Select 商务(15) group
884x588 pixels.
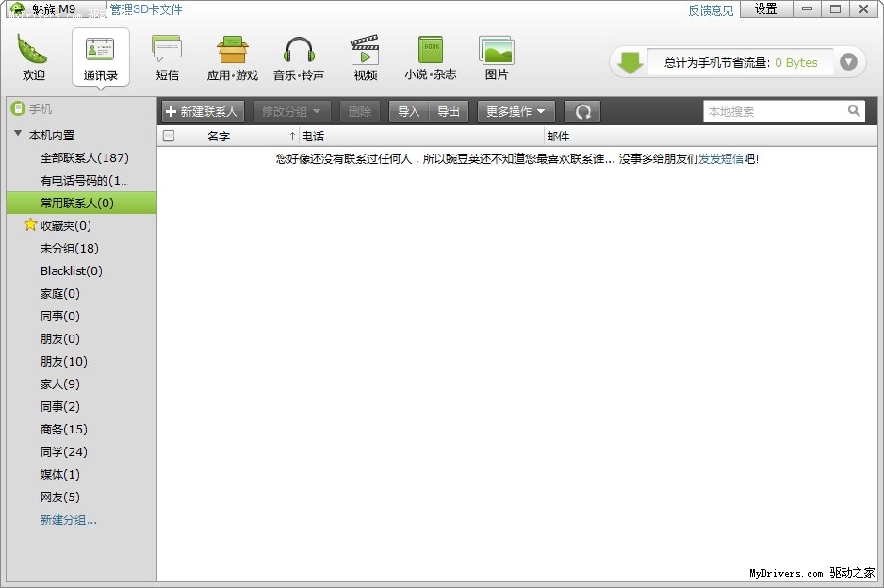coord(81,429)
